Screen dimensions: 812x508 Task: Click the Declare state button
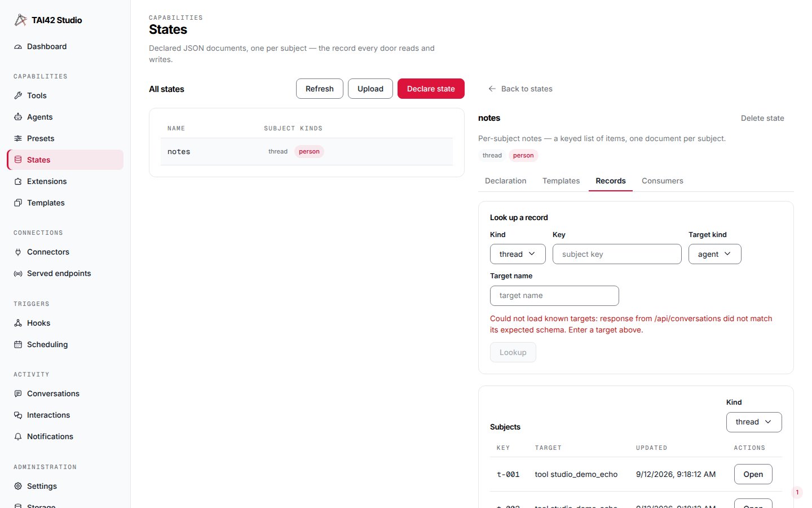(431, 89)
